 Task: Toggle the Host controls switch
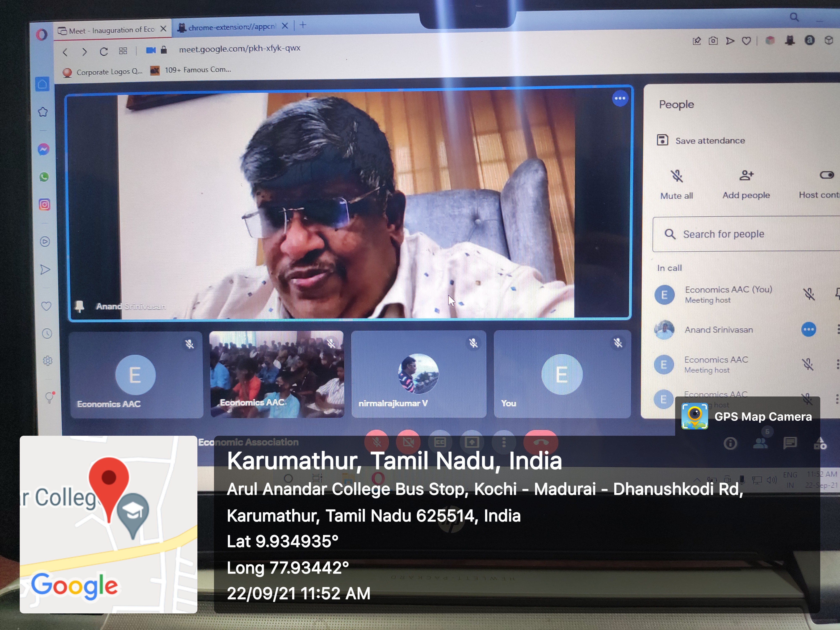coord(827,175)
